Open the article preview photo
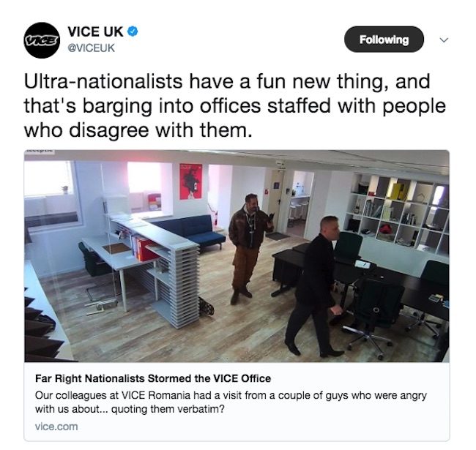Screen dimensions: 476x450 tap(237, 256)
